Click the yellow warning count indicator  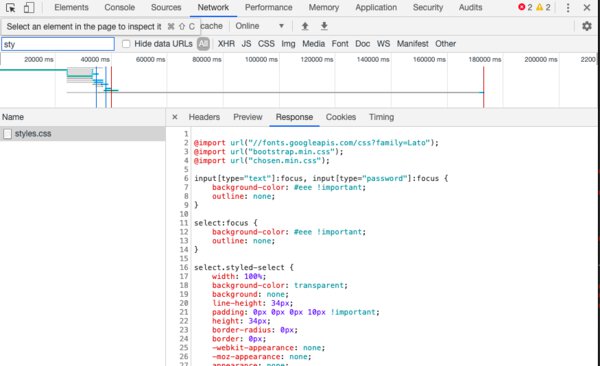click(543, 7)
